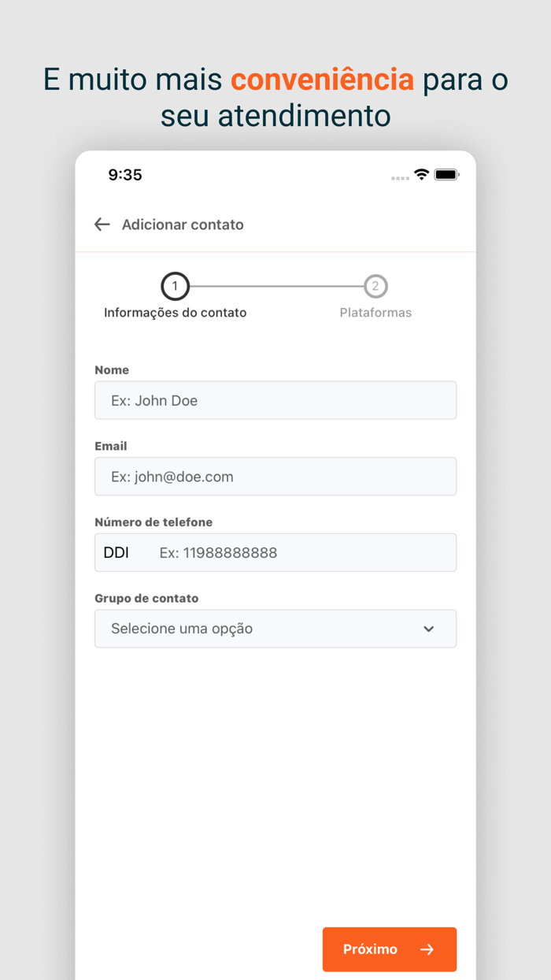Viewport: 551px width, 980px height.
Task: Click the step progress connector line
Action: [x=275, y=286]
